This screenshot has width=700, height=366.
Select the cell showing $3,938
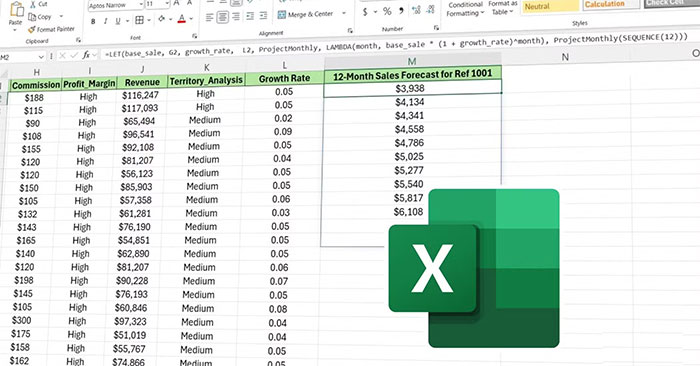click(412, 88)
